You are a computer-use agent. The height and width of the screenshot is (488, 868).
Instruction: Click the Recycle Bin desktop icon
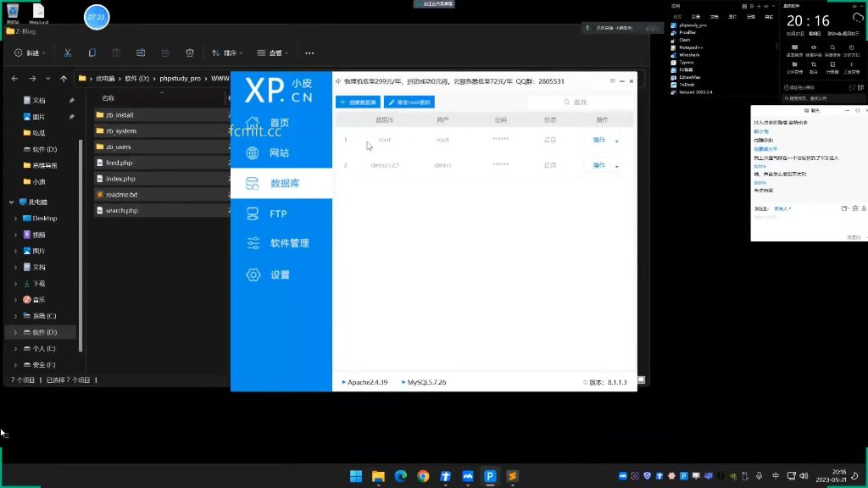[x=13, y=12]
